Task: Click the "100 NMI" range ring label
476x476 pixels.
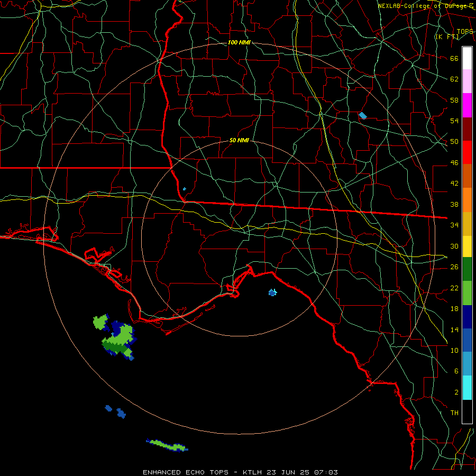Action: (239, 42)
